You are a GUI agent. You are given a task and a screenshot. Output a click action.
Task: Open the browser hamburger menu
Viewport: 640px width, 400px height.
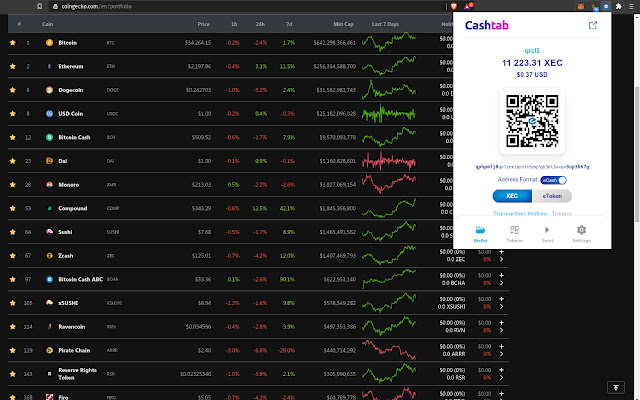631,6
